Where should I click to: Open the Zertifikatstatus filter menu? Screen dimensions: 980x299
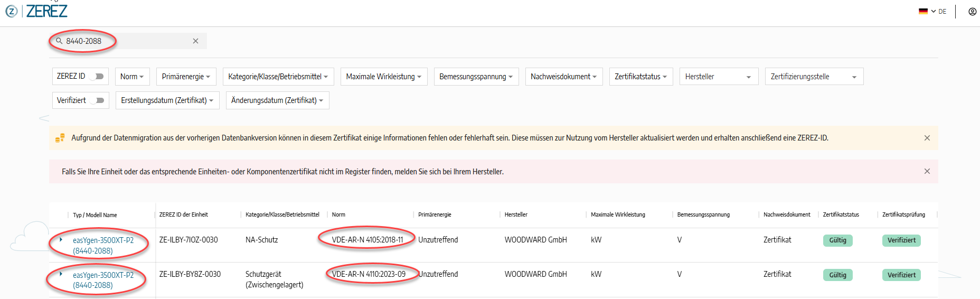tap(640, 77)
